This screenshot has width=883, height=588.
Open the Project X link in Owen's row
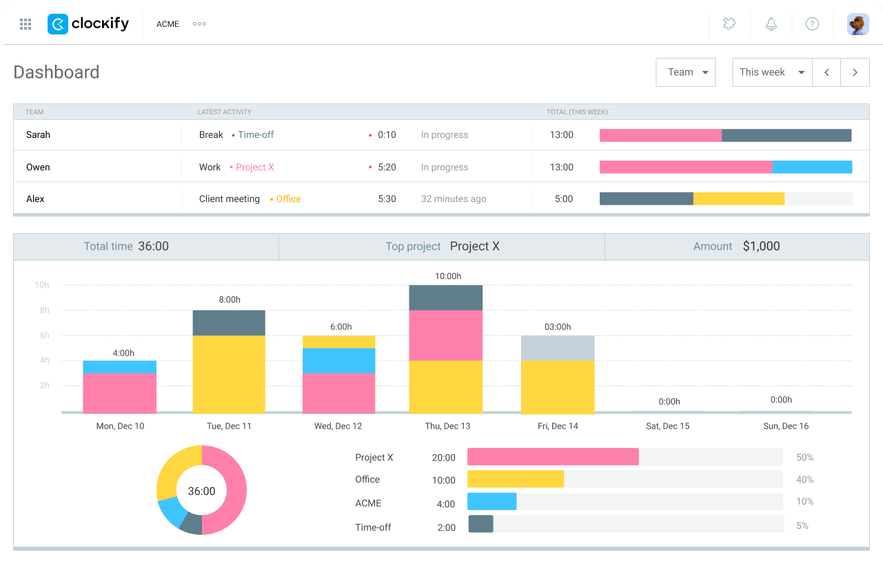(x=255, y=168)
